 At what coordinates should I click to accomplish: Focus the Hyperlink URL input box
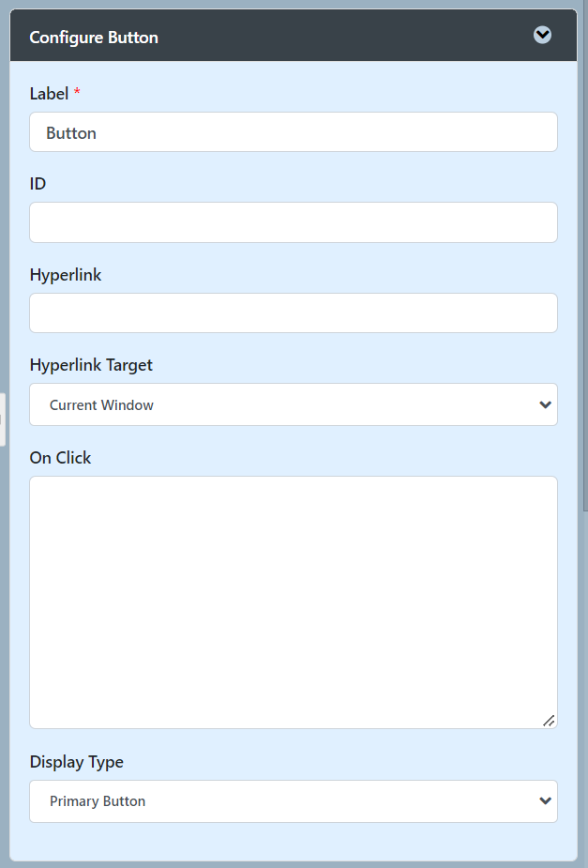[293, 312]
